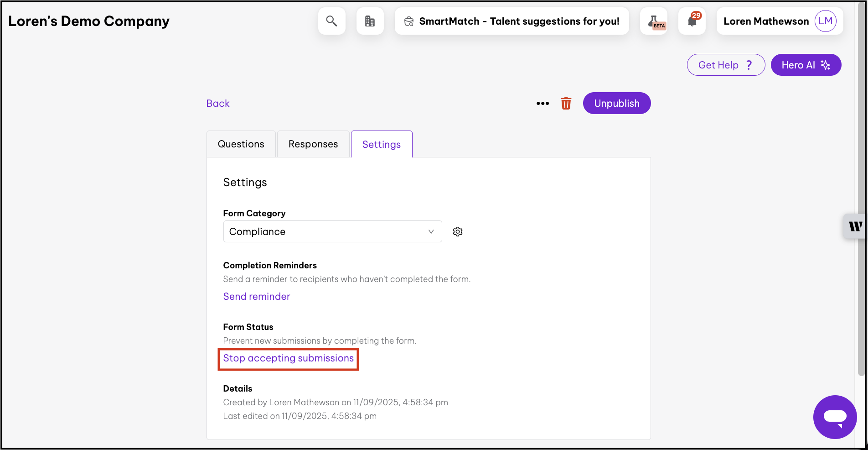Open the chat support bubble
The height and width of the screenshot is (450, 868).
[835, 417]
